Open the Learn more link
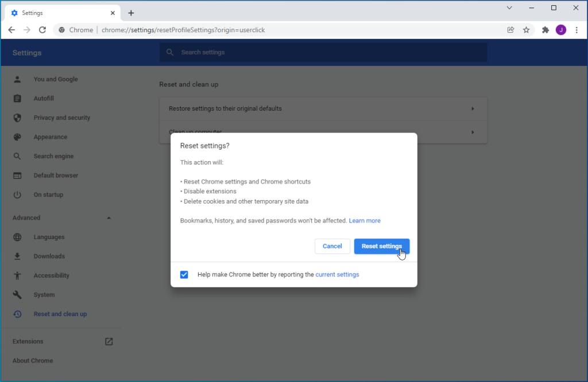 point(365,220)
